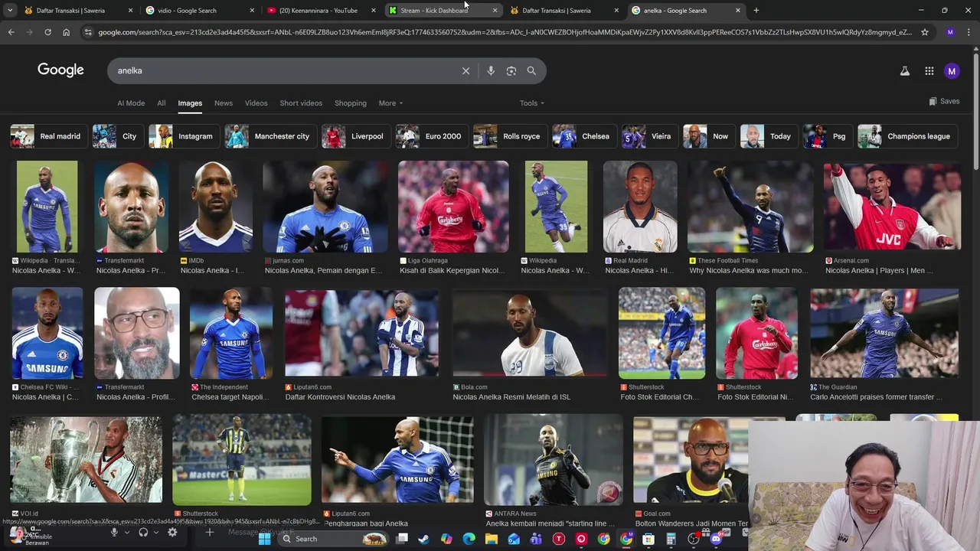Open a new browser tab with the plus icon

(756, 10)
